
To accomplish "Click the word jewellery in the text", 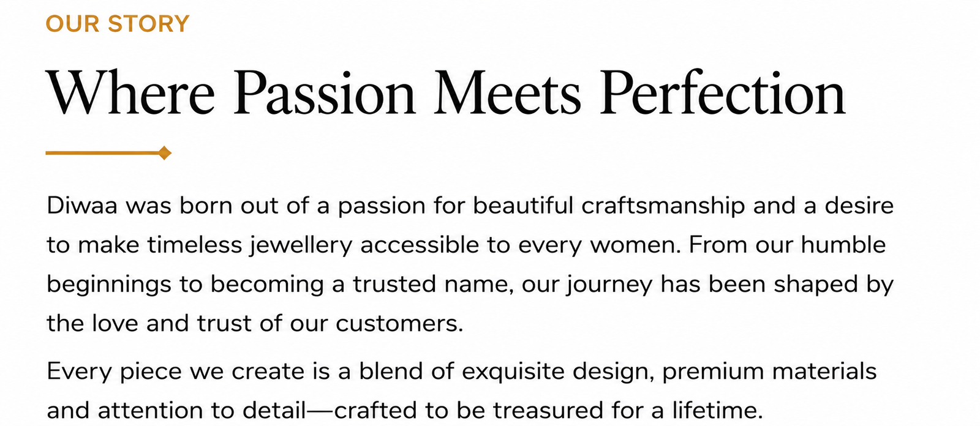I will pyautogui.click(x=301, y=245).
